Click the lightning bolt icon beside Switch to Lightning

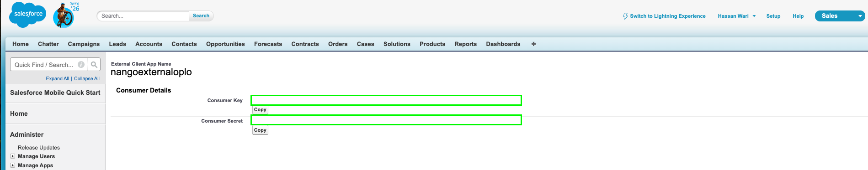point(625,16)
